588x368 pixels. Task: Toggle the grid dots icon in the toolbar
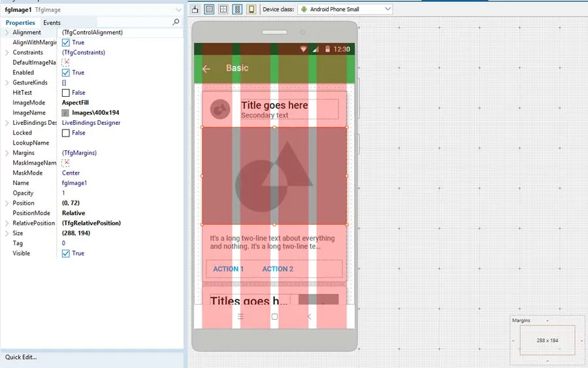click(237, 9)
